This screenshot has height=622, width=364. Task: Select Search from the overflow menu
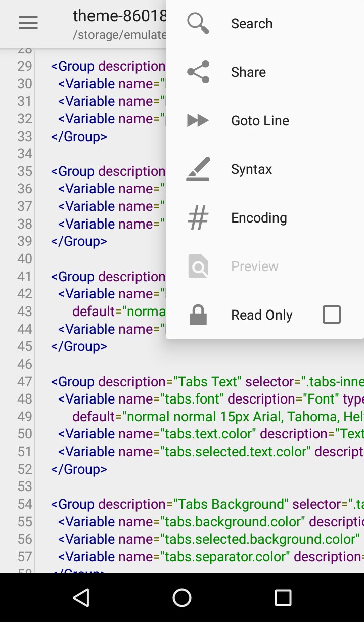pyautogui.click(x=252, y=24)
